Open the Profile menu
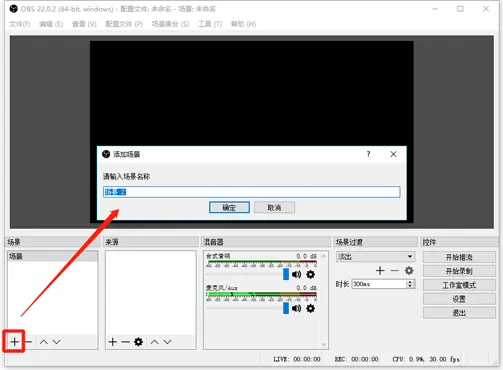This screenshot has height=370, width=503. pos(124,24)
